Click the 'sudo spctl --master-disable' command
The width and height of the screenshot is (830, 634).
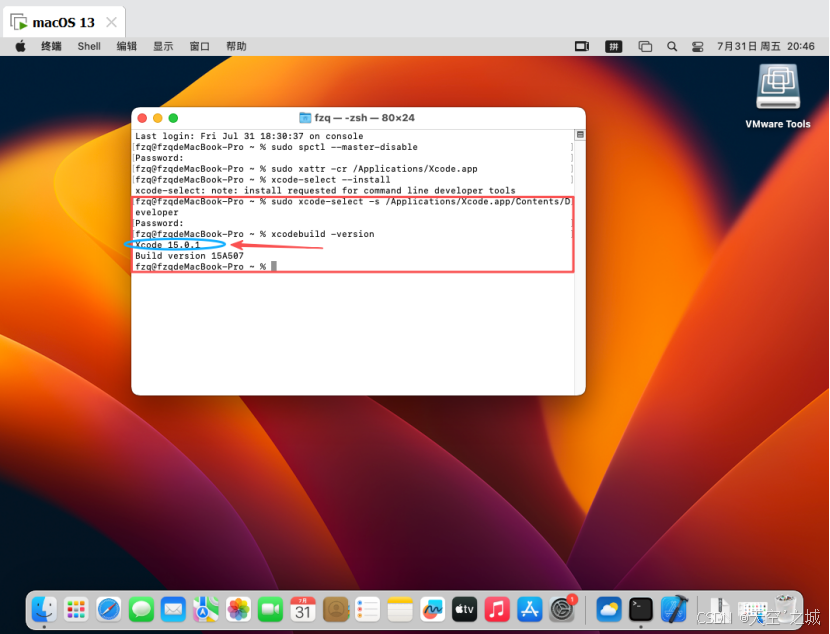point(345,147)
